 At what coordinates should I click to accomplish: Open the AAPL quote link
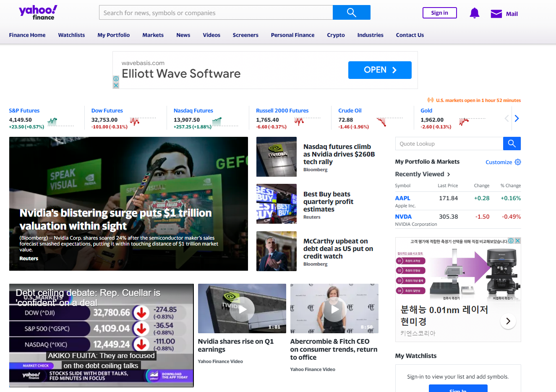[402, 198]
